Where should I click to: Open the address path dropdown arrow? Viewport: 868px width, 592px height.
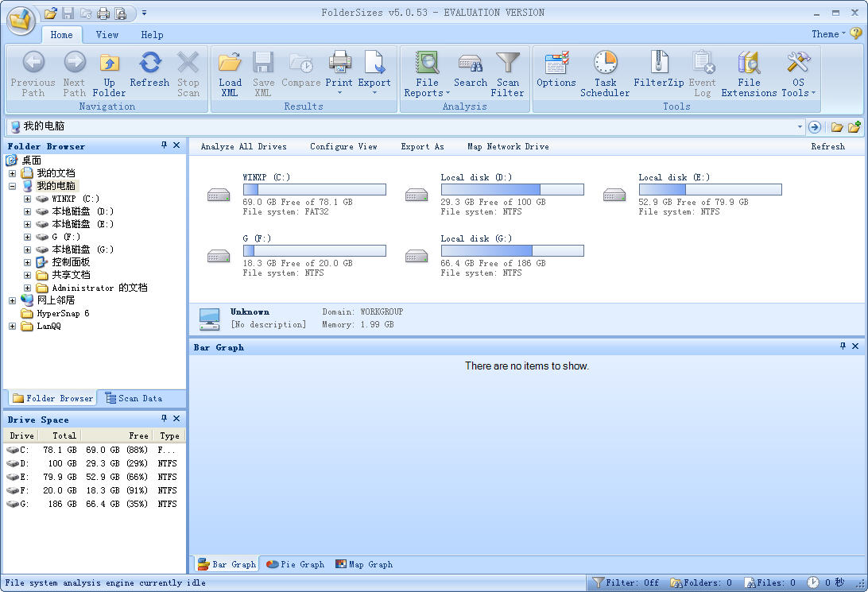[800, 127]
